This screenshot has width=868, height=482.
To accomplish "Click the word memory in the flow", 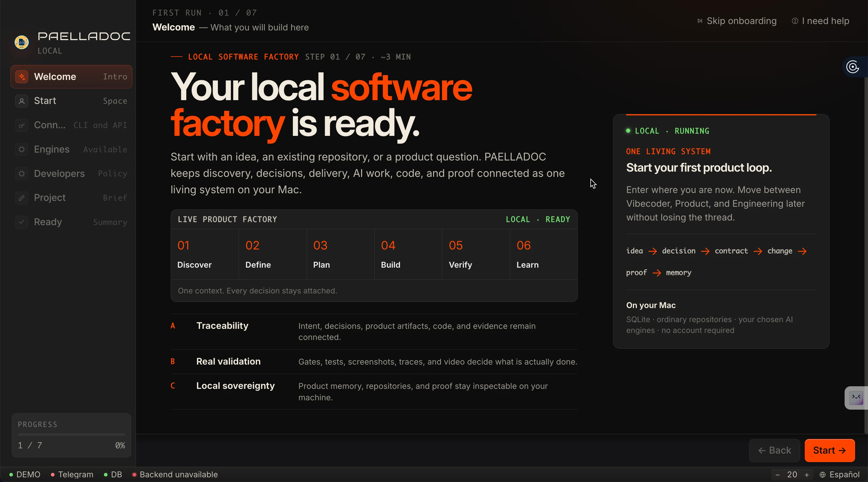I will [679, 273].
